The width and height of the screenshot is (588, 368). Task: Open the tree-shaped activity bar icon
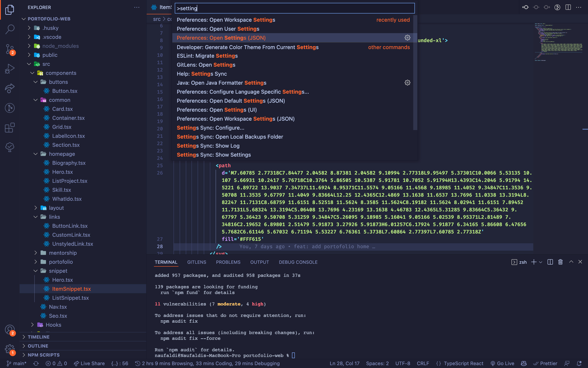pyautogui.click(x=10, y=147)
